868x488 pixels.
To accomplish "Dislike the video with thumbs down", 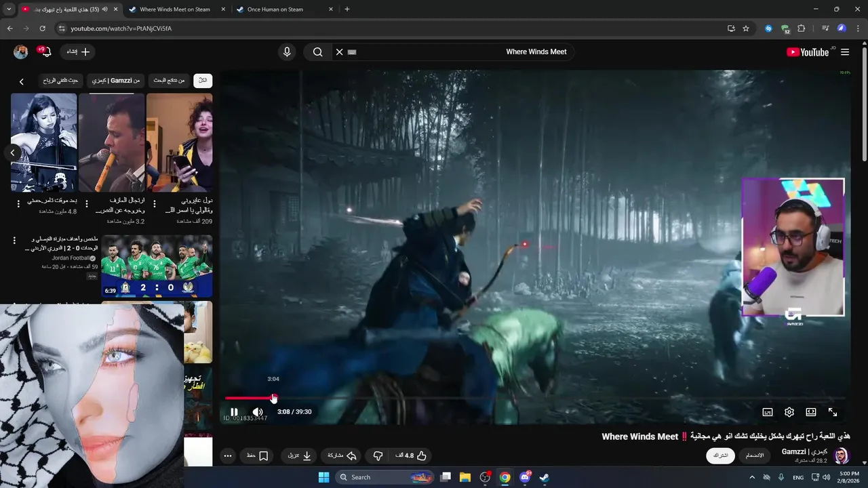I will tap(378, 456).
